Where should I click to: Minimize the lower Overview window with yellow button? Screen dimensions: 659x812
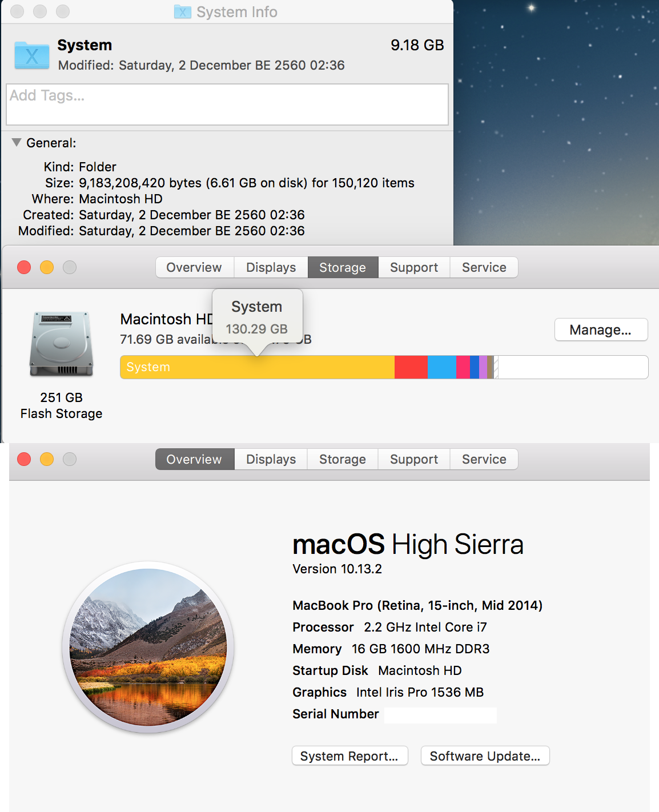click(47, 459)
